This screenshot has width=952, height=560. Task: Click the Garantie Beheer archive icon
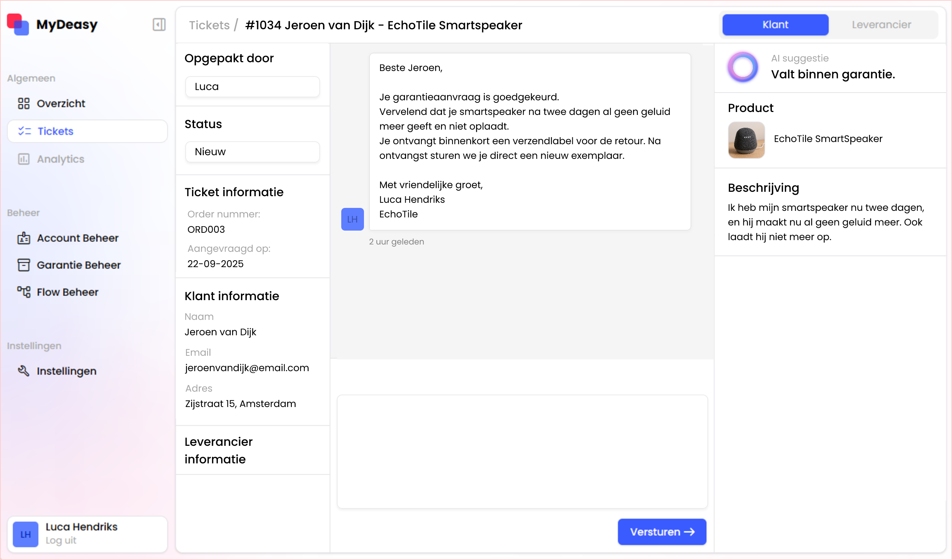23,265
